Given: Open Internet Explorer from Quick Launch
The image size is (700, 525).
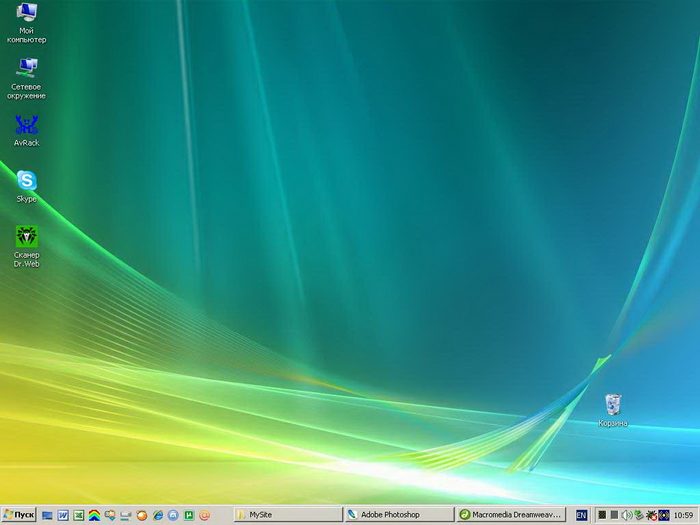Looking at the screenshot, I should tap(157, 515).
